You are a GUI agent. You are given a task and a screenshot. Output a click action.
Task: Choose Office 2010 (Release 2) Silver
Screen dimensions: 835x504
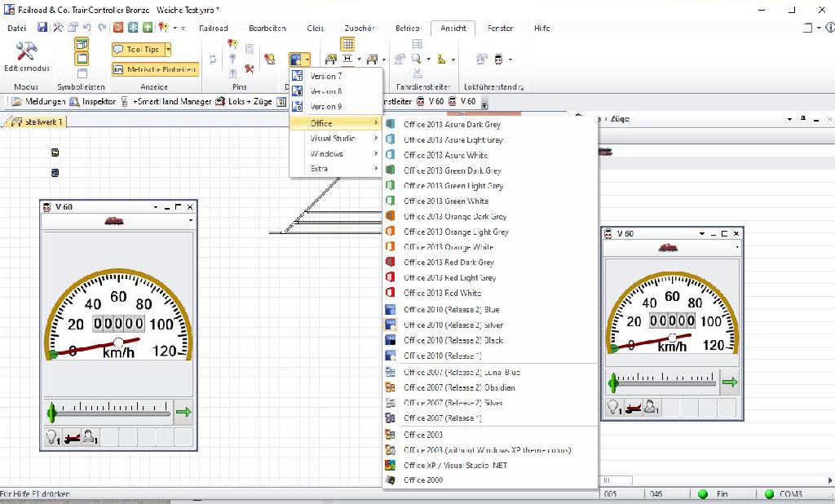click(453, 325)
